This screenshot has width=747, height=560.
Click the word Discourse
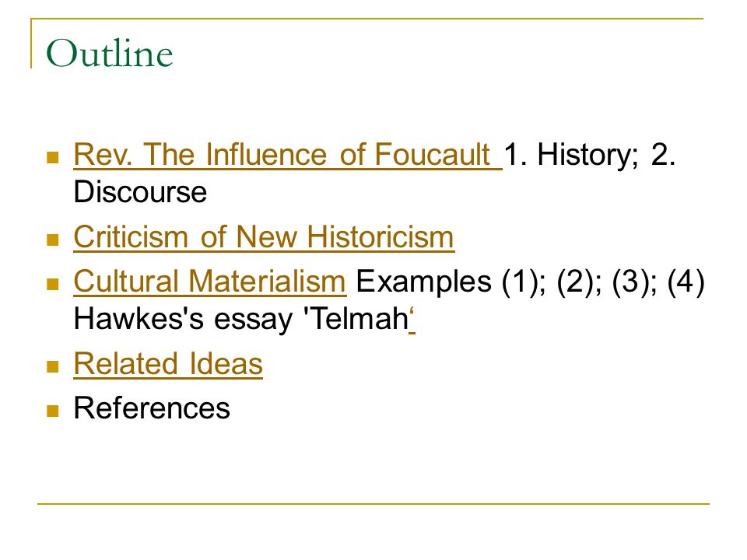pyautogui.click(x=140, y=192)
